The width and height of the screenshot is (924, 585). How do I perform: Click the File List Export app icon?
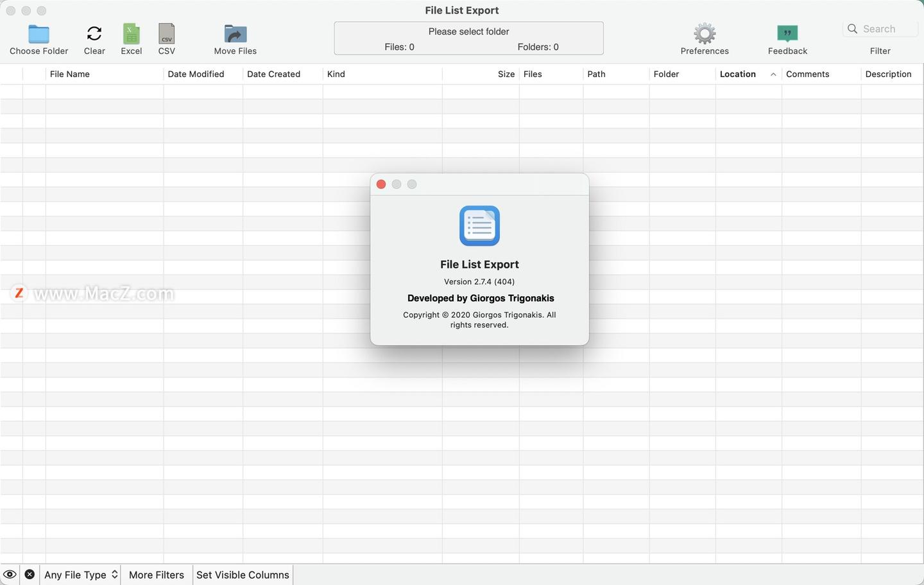click(479, 225)
